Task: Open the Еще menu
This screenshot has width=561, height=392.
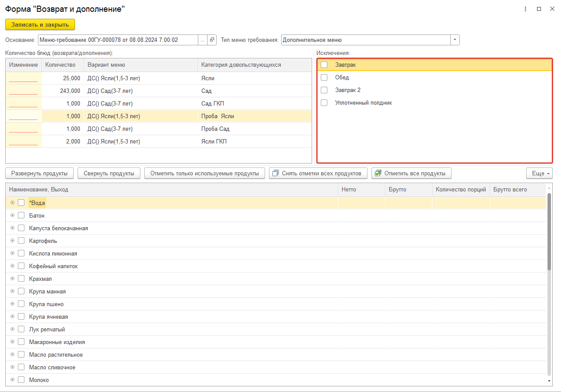Action: pos(539,174)
